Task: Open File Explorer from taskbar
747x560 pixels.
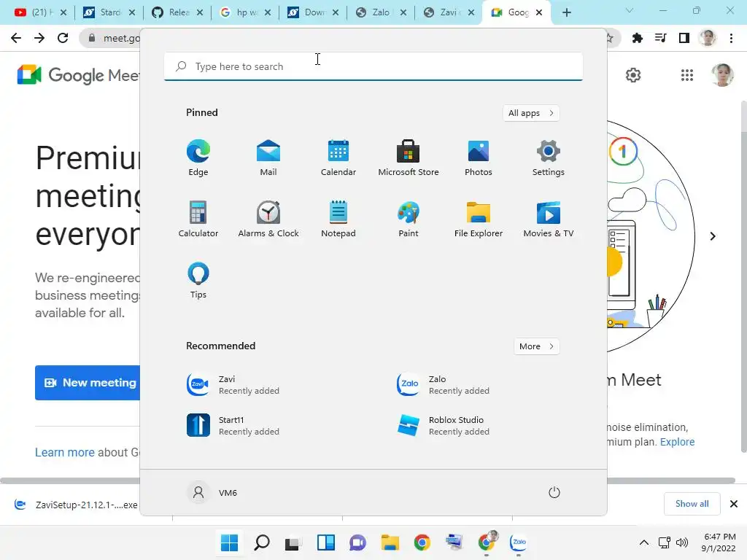Action: tap(390, 542)
